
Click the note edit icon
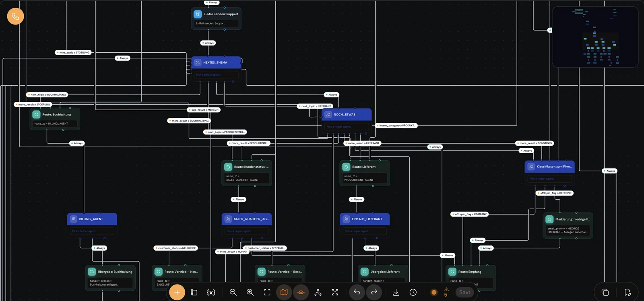click(627, 293)
